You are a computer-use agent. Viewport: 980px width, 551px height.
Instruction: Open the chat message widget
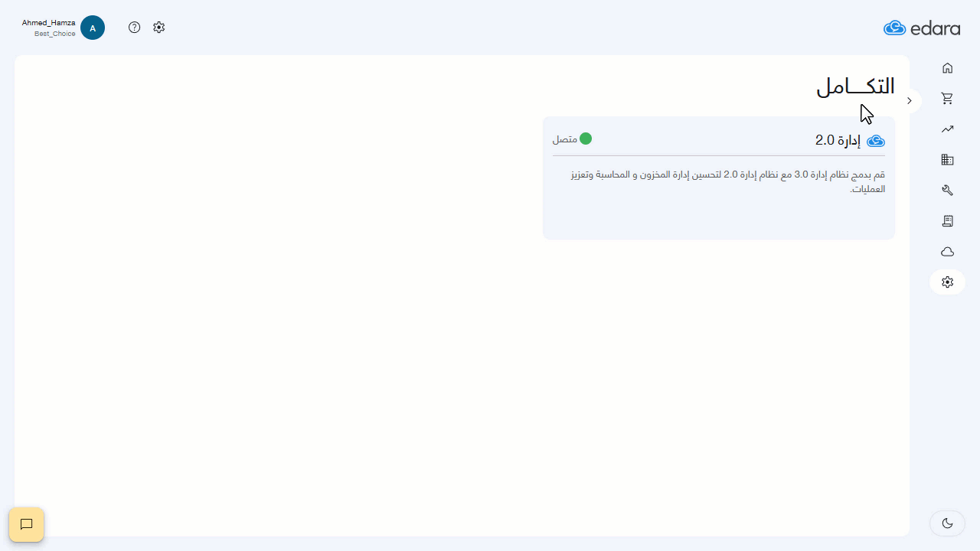point(27,524)
